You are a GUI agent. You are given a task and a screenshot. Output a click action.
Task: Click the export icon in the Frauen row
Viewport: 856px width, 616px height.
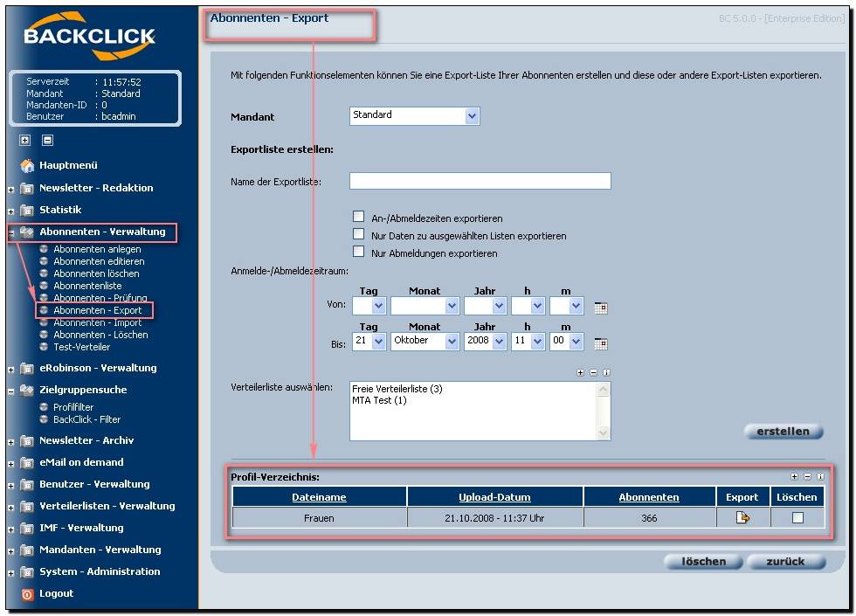coord(742,518)
